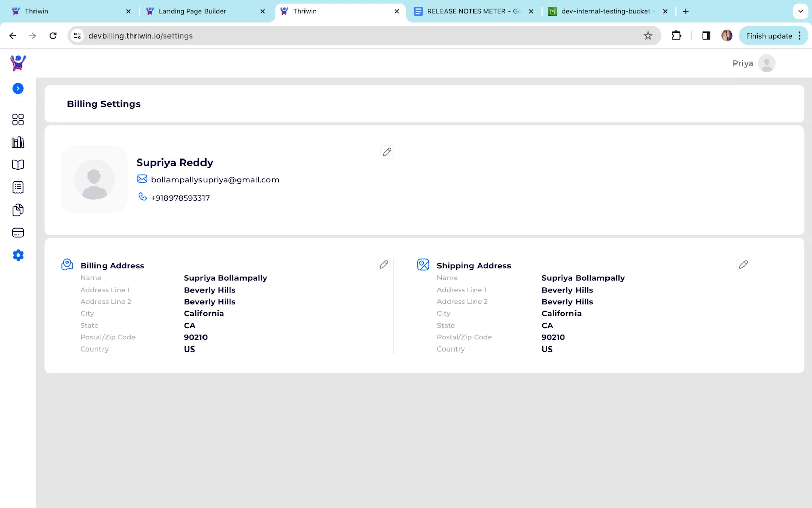Bookmark this page with the star
This screenshot has height=508, width=812.
pos(648,36)
